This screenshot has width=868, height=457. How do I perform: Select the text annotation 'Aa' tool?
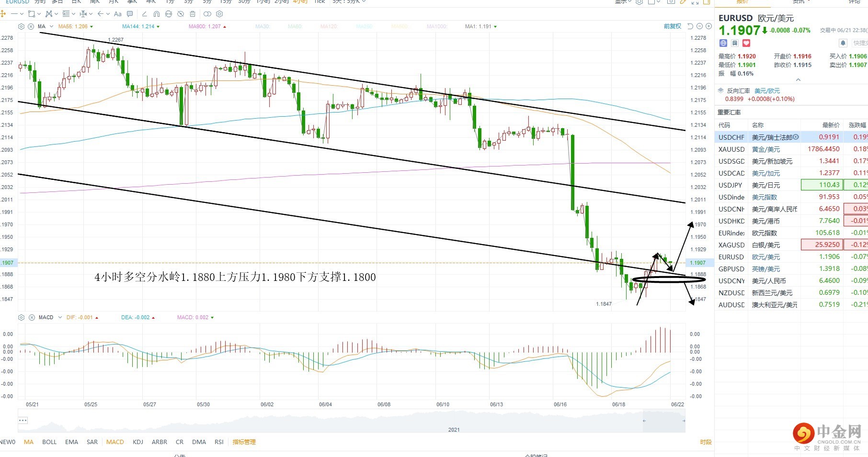[117, 14]
